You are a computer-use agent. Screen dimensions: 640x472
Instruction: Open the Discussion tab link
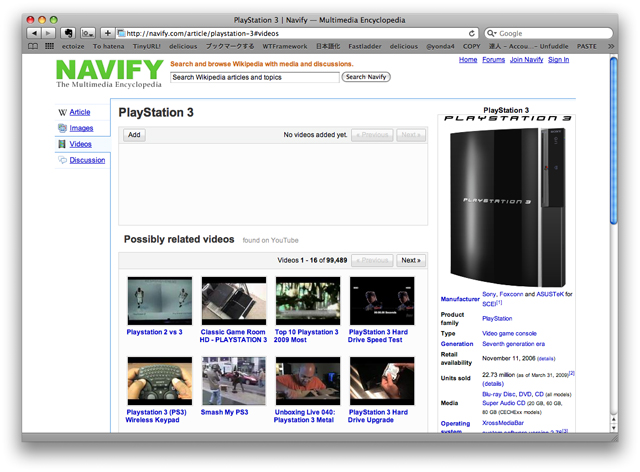(x=87, y=160)
